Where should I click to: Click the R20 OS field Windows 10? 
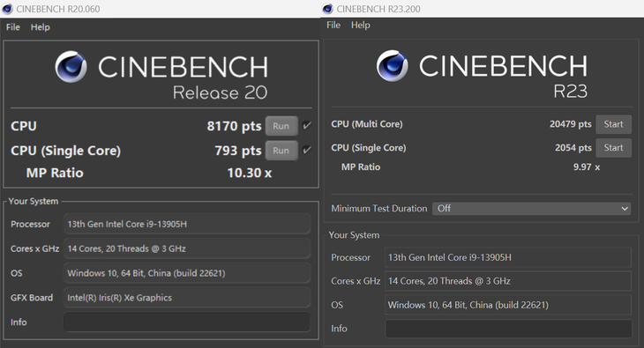[x=187, y=273]
